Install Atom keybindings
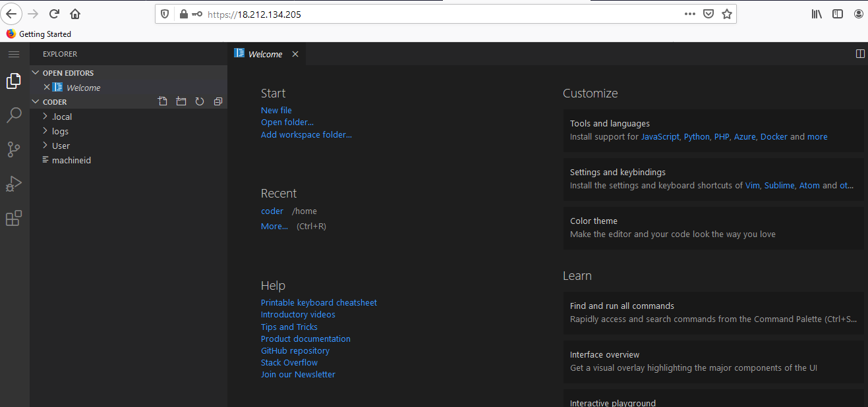The width and height of the screenshot is (868, 407). coord(809,185)
